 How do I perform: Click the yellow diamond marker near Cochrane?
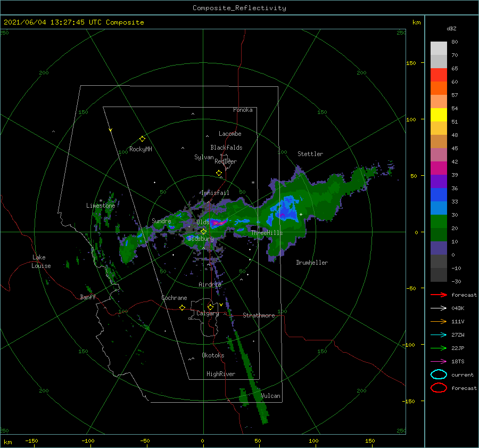(183, 307)
